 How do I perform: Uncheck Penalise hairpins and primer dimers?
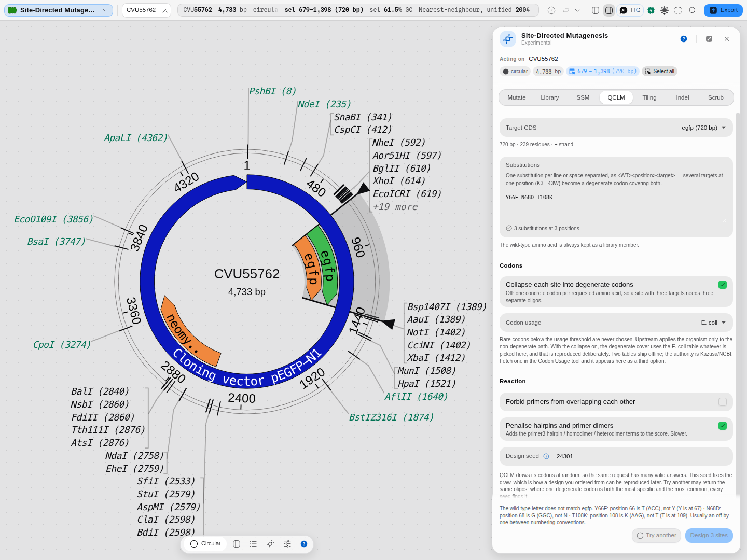pyautogui.click(x=723, y=426)
